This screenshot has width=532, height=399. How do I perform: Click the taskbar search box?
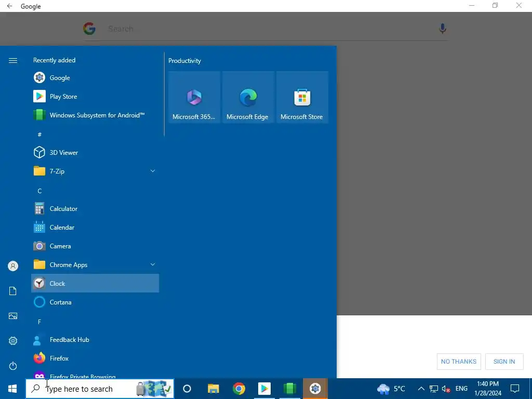pos(100,389)
